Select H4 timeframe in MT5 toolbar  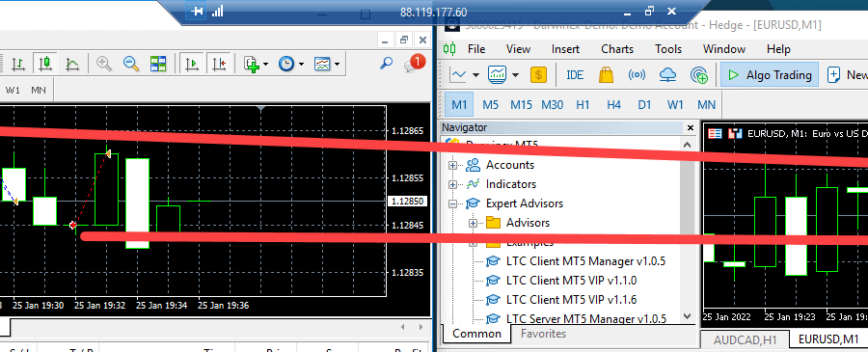click(x=614, y=104)
